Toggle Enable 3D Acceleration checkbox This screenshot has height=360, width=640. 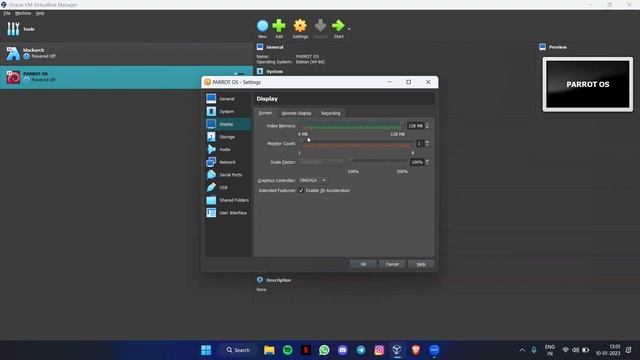301,191
